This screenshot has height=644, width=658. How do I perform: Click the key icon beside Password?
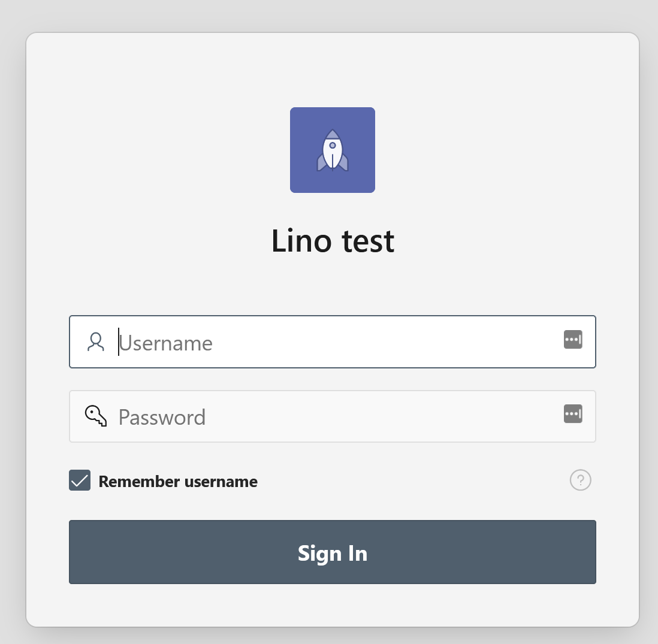(95, 416)
